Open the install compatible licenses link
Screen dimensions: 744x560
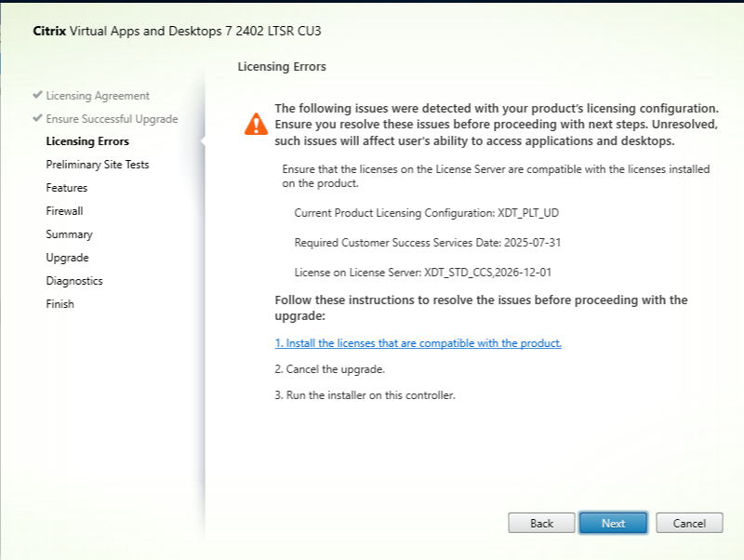click(418, 343)
